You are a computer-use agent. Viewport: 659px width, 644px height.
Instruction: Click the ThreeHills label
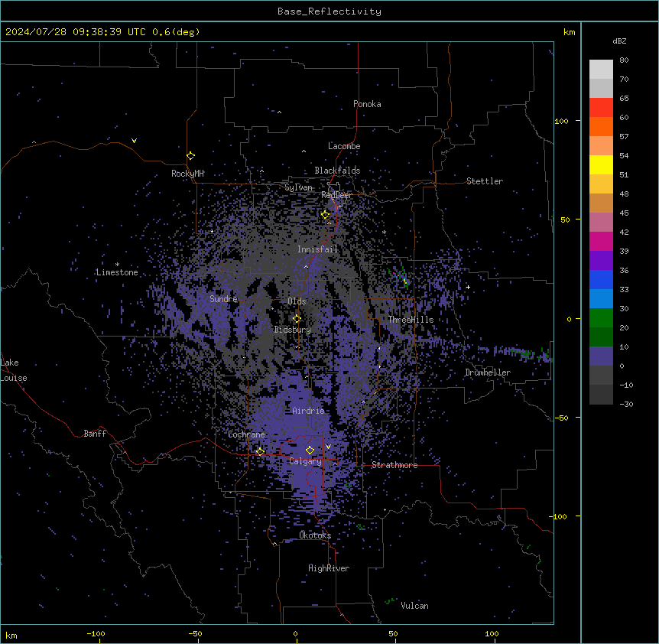tap(411, 320)
